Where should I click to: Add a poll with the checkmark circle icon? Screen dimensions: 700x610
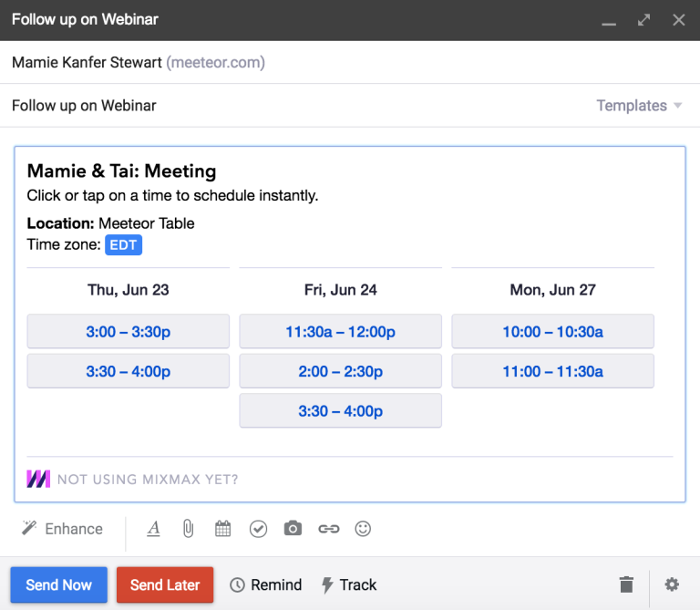tap(258, 529)
